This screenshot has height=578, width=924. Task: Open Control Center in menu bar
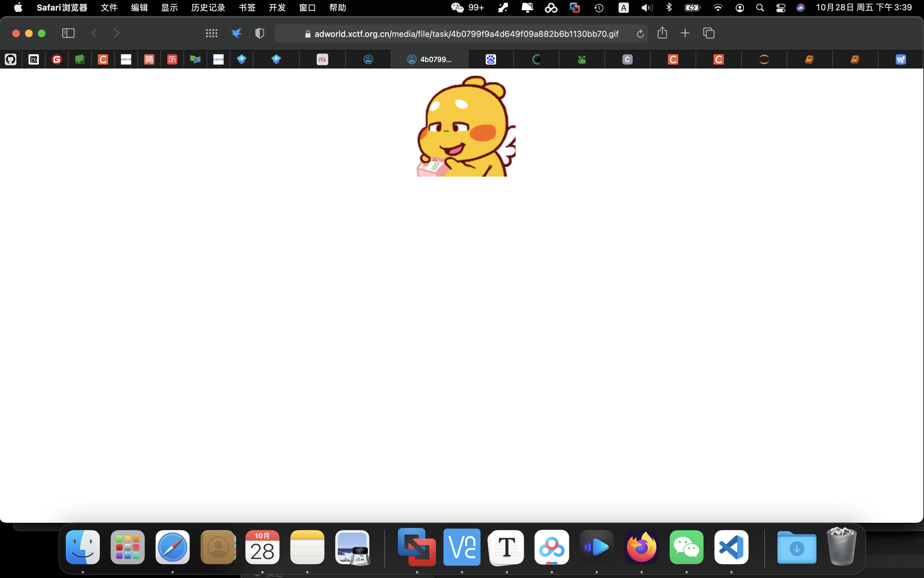(x=781, y=8)
